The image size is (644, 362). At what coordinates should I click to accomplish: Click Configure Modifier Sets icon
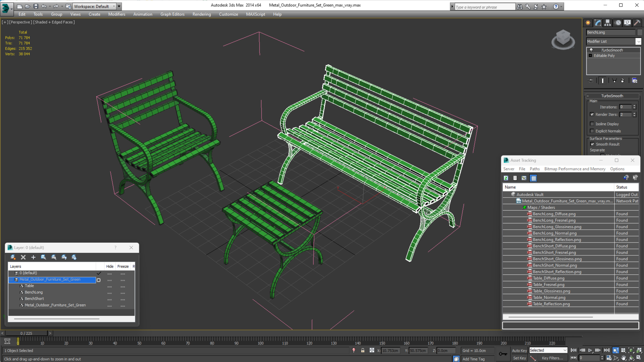[x=635, y=81]
